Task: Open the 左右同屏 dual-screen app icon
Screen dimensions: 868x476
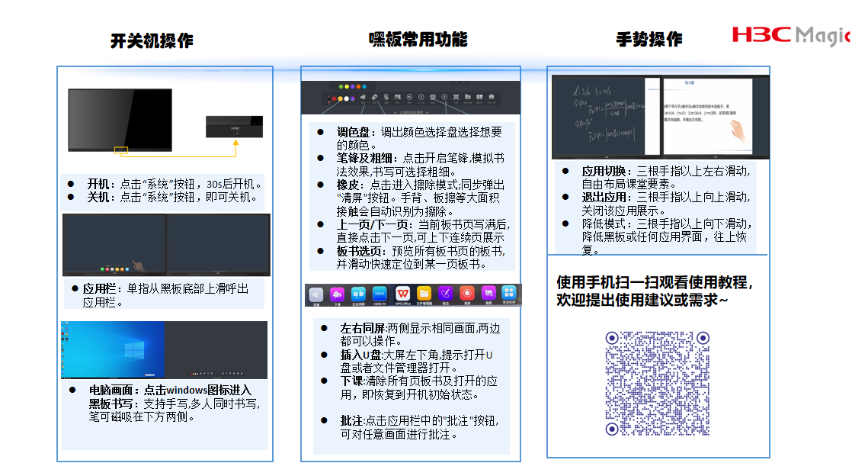Action: pos(358,294)
